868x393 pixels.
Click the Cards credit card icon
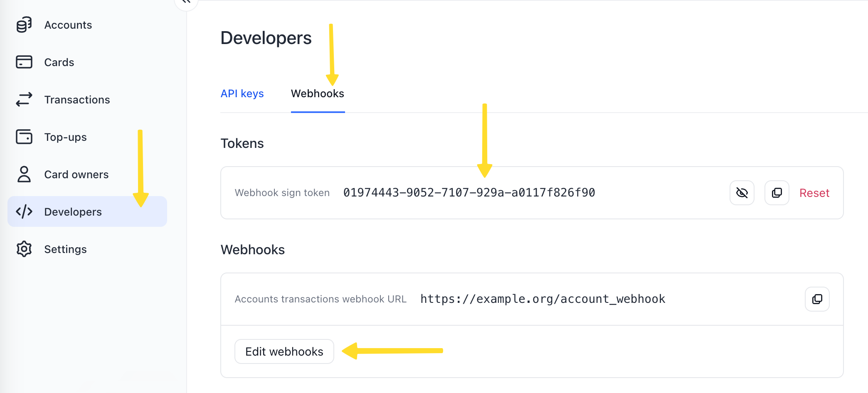24,62
